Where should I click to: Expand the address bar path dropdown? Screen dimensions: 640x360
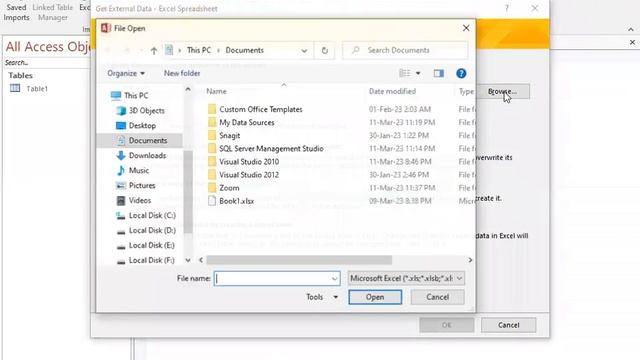click(x=304, y=51)
